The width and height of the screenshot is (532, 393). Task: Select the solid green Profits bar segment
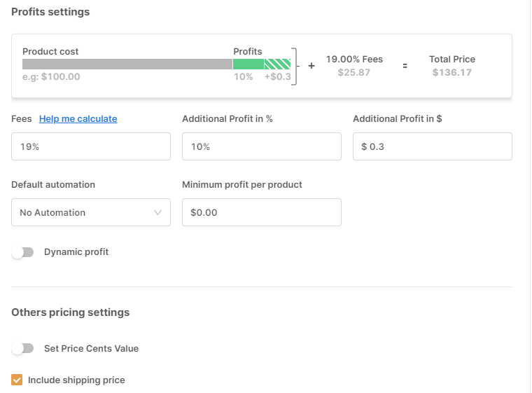(248, 64)
